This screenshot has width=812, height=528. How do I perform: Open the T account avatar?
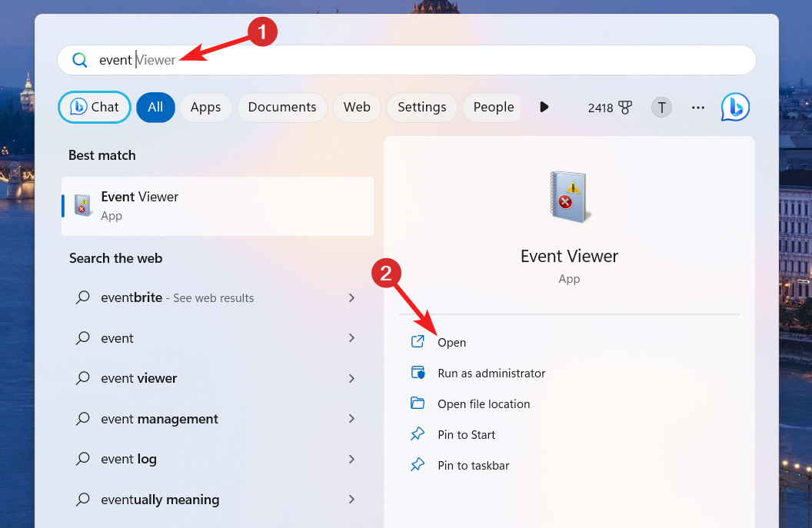pos(661,108)
